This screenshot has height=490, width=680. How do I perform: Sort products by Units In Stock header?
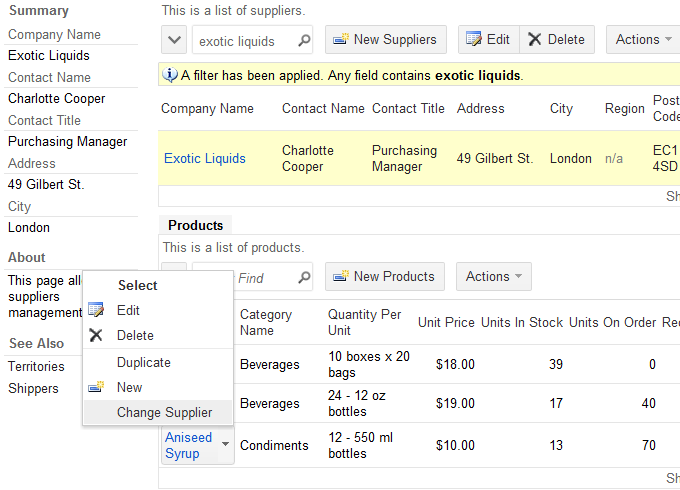click(x=522, y=322)
